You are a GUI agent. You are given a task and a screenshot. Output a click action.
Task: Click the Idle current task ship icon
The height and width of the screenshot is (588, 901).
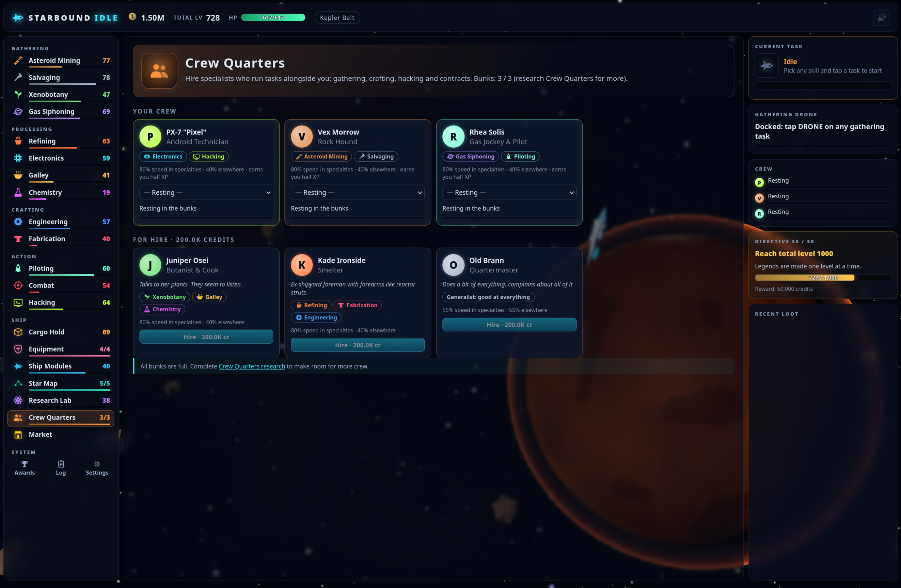[767, 65]
